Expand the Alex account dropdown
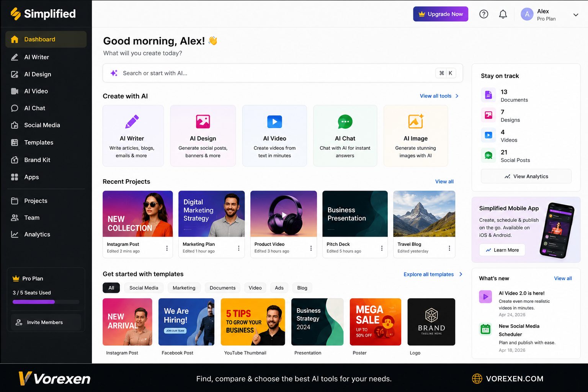Image resolution: width=588 pixels, height=392 pixels. point(576,15)
